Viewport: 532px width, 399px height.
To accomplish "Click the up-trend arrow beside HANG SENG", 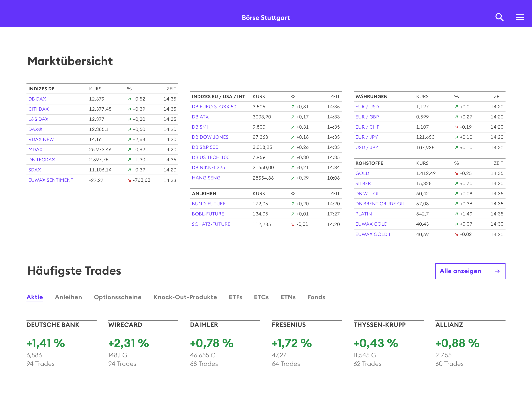I will tap(292, 178).
